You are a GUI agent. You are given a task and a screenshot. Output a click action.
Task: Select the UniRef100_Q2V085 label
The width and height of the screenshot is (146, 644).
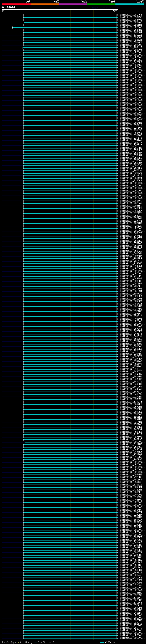[131, 37]
